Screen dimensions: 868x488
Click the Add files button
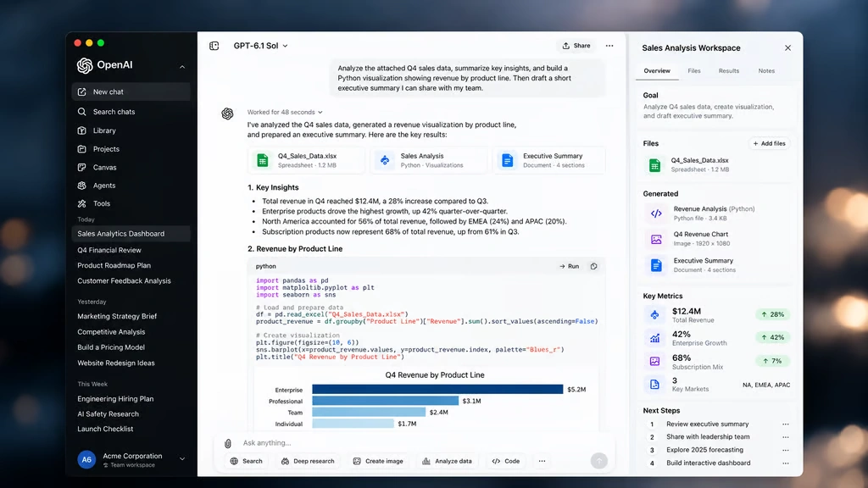pos(769,143)
